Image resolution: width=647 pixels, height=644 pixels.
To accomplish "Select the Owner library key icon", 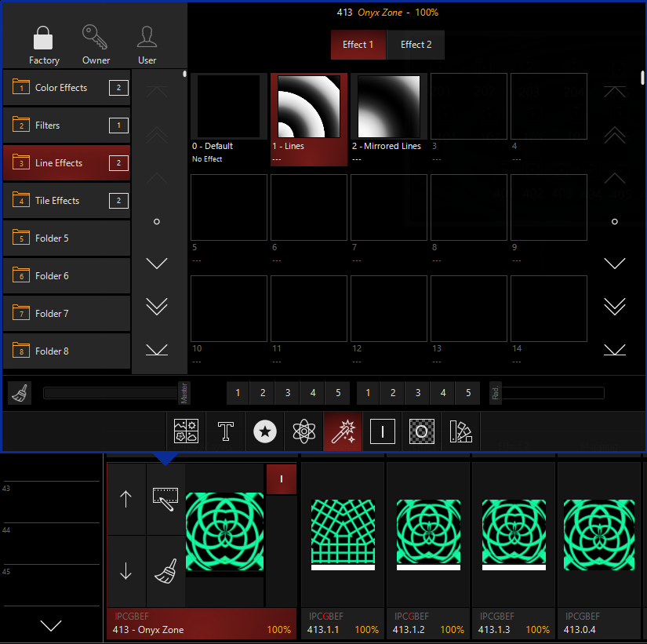I will pos(95,37).
